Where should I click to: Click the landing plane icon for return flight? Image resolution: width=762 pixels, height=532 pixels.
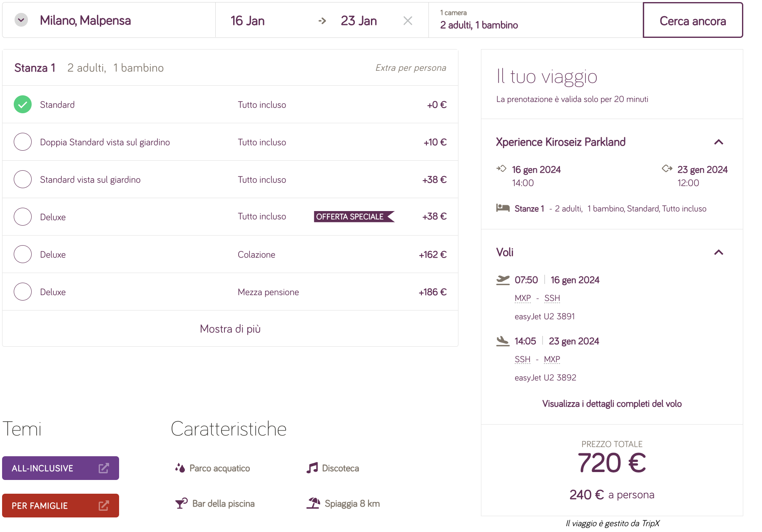pos(503,341)
